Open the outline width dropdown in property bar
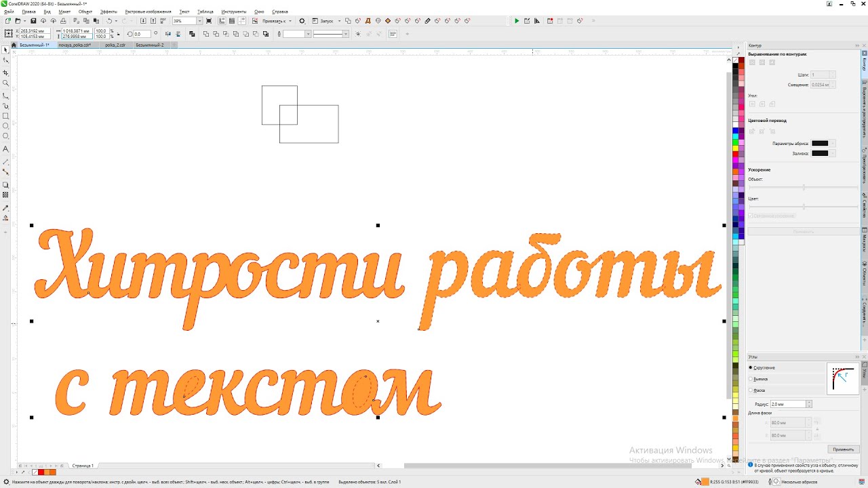Image resolution: width=868 pixels, height=488 pixels. point(308,34)
